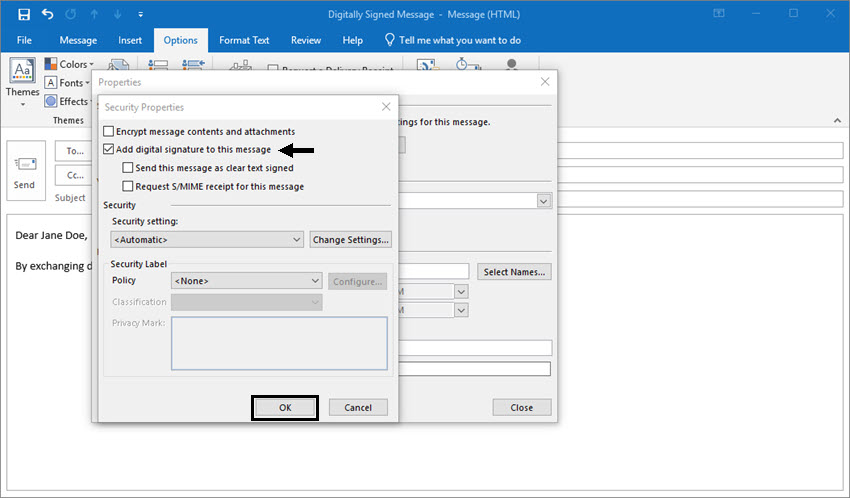
Task: Click the greyed Redo icon in the title bar
Action: pyautogui.click(x=71, y=14)
